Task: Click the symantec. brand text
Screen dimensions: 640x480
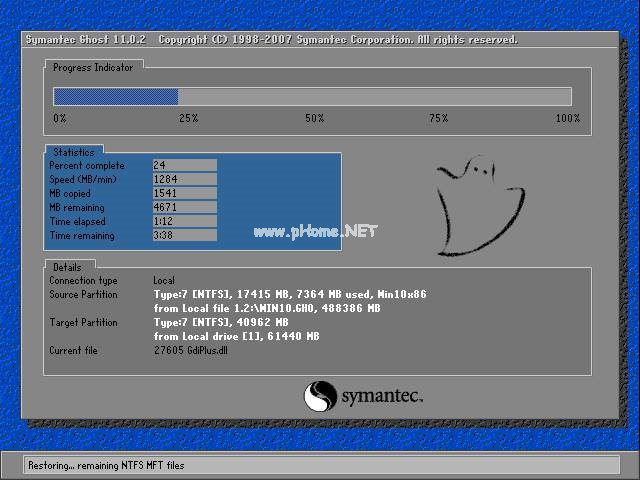Action: point(383,397)
